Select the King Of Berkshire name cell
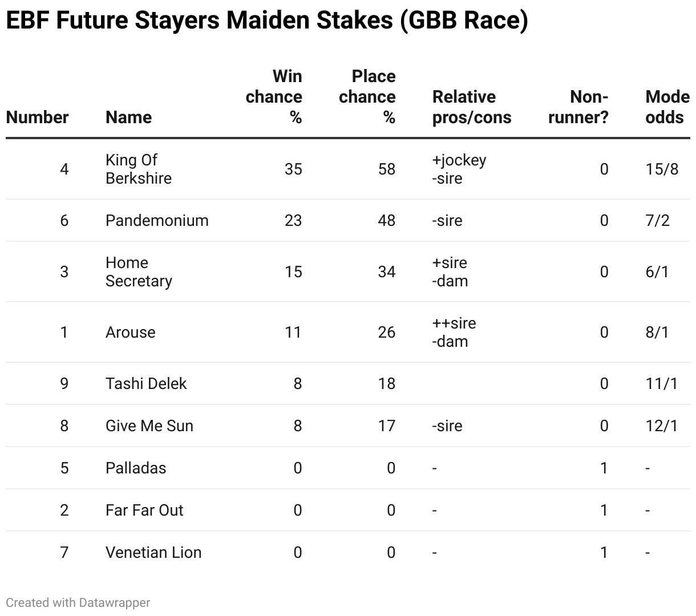696x616 pixels. (x=139, y=169)
